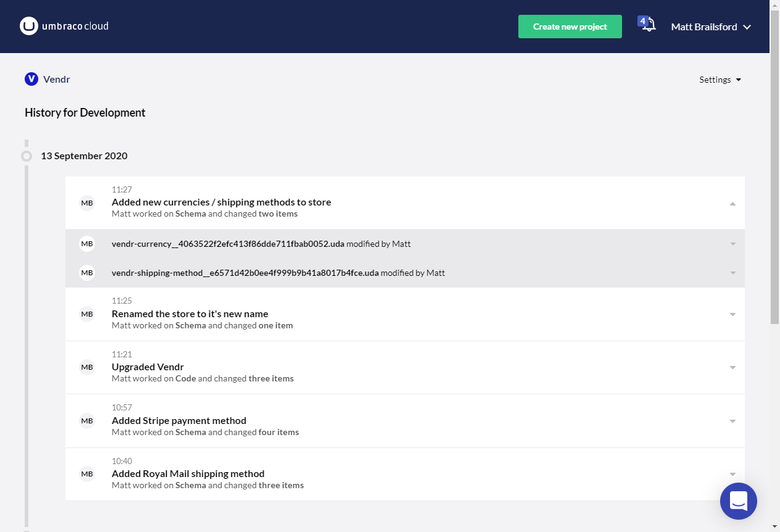Screen dimensions: 780x532
Task: Click the Added Royal Mail shipping method title
Action: click(x=188, y=474)
